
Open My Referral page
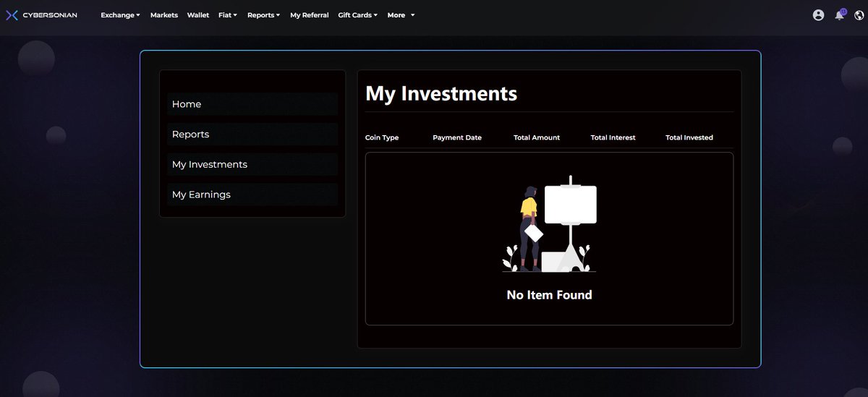point(310,15)
